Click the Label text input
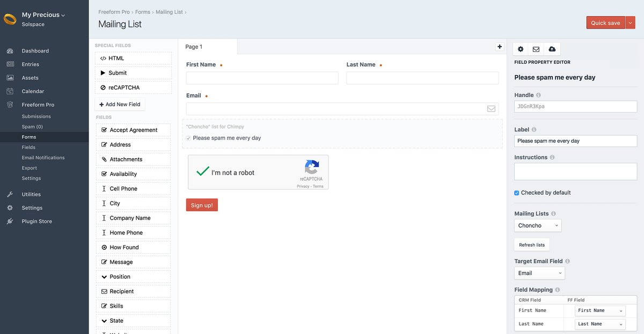This screenshot has width=644, height=334. [575, 141]
